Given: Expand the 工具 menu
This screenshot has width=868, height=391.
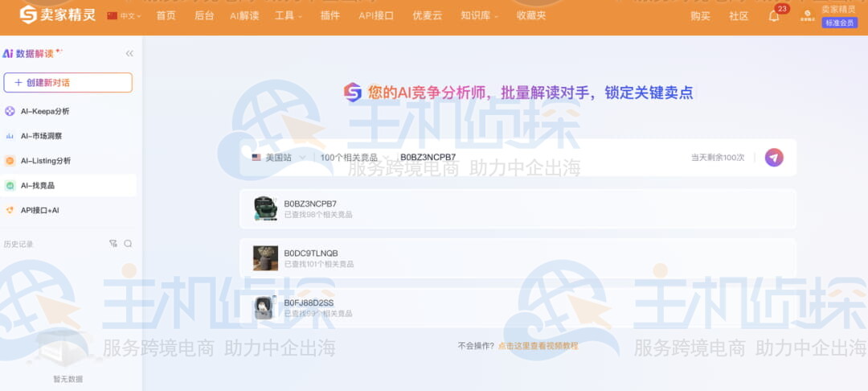Looking at the screenshot, I should tap(289, 16).
